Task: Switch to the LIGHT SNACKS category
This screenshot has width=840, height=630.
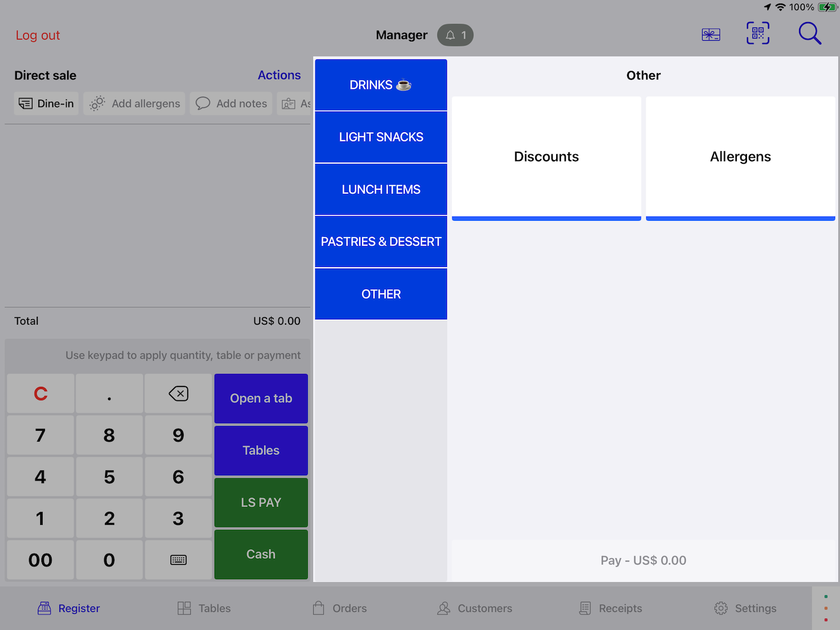Action: click(380, 137)
